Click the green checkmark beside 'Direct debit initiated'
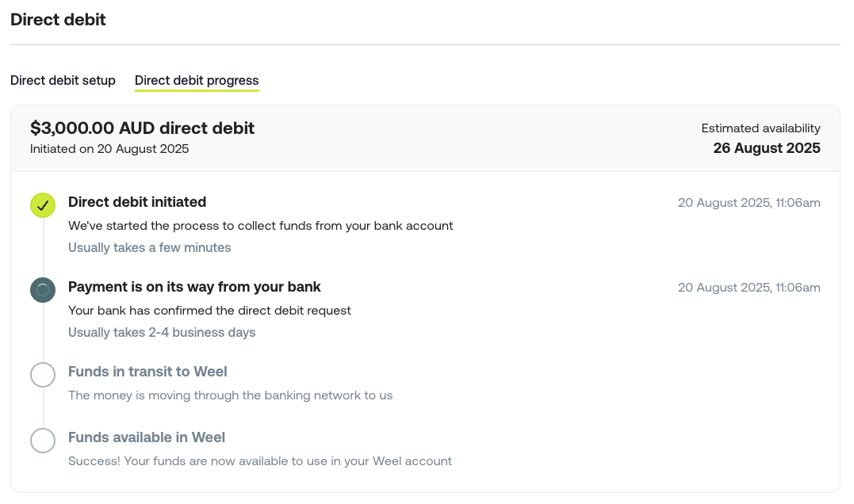 pyautogui.click(x=43, y=205)
